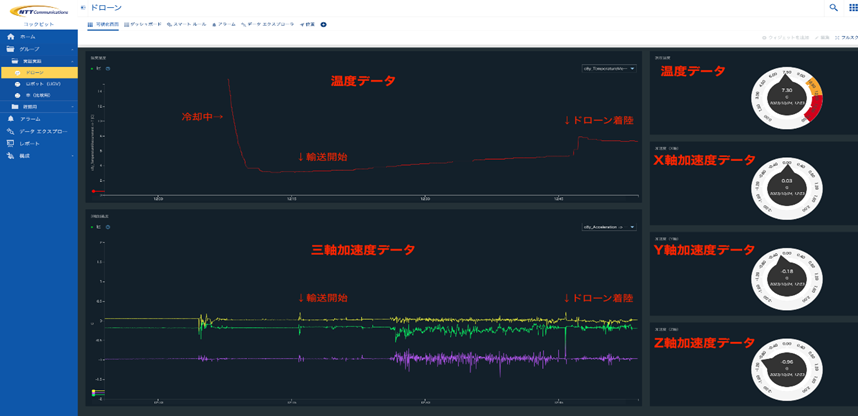
Task: Open the c8y_Temperature series dropdown
Action: 609,68
